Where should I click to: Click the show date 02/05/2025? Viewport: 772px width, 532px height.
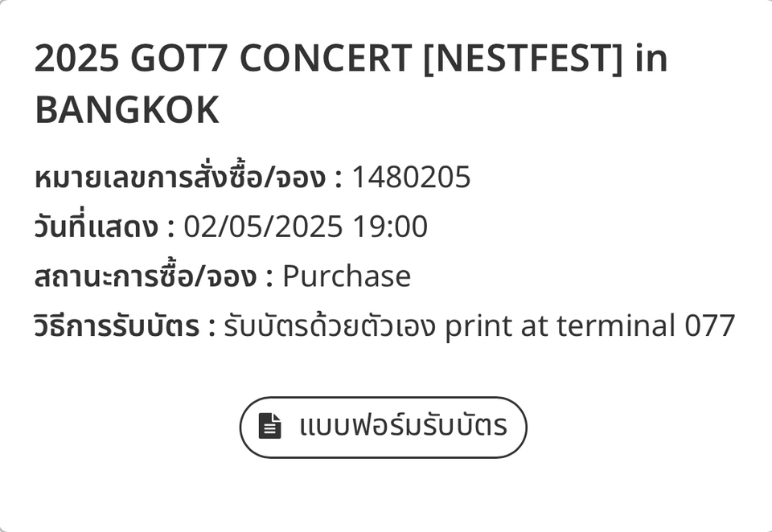pyautogui.click(x=262, y=227)
